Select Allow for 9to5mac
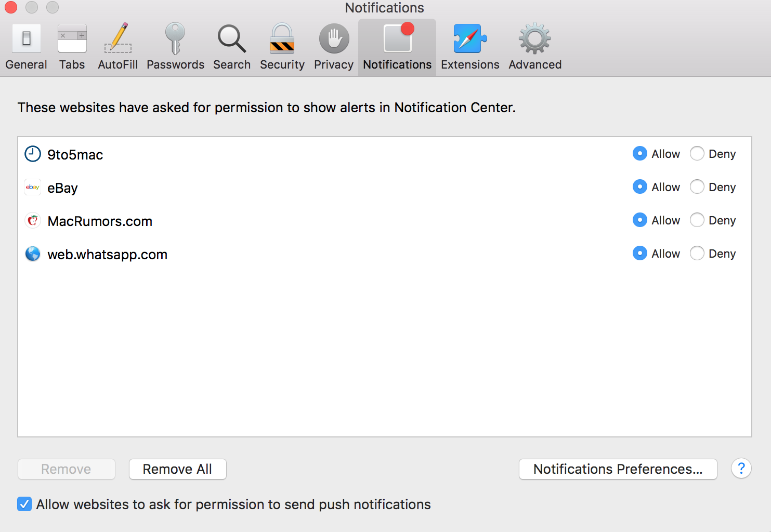This screenshot has width=771, height=532. pos(640,154)
